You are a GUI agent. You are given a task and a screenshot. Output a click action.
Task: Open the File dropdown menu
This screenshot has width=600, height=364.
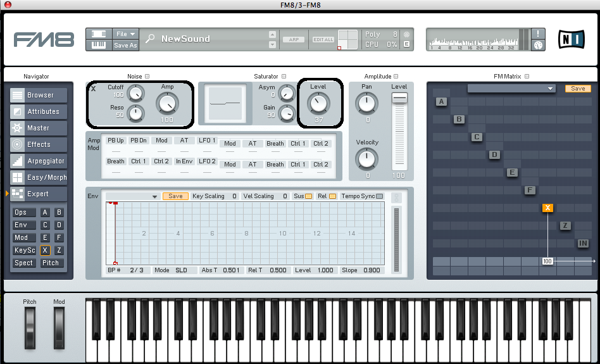[x=125, y=34]
